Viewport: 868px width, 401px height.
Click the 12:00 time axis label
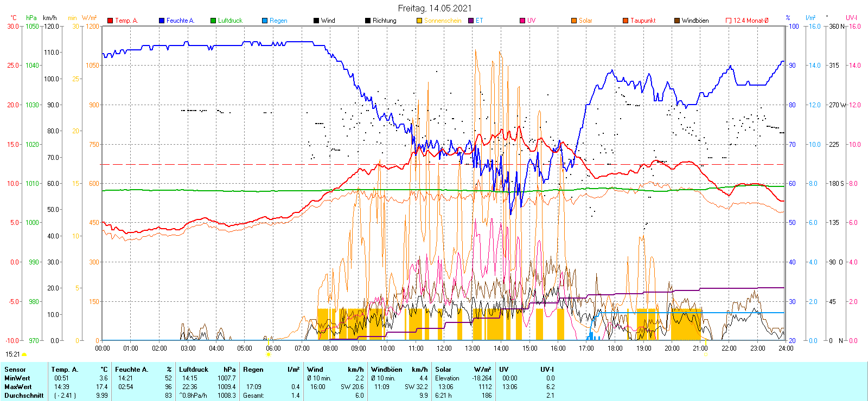pos(444,348)
